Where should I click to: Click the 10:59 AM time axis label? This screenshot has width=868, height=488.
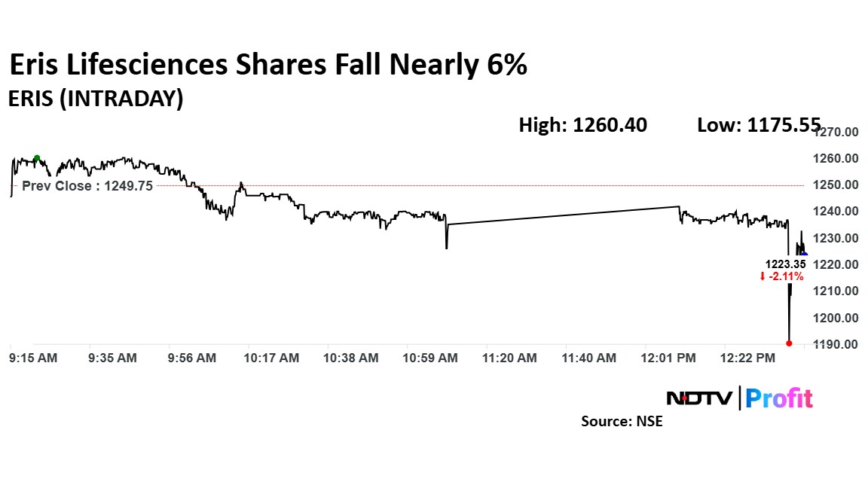[x=431, y=358]
